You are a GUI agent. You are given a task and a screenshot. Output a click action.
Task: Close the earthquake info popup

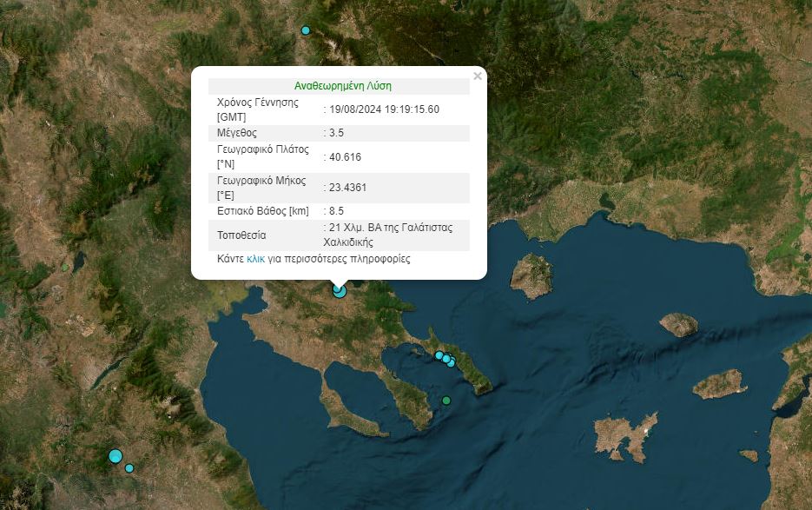click(x=477, y=76)
